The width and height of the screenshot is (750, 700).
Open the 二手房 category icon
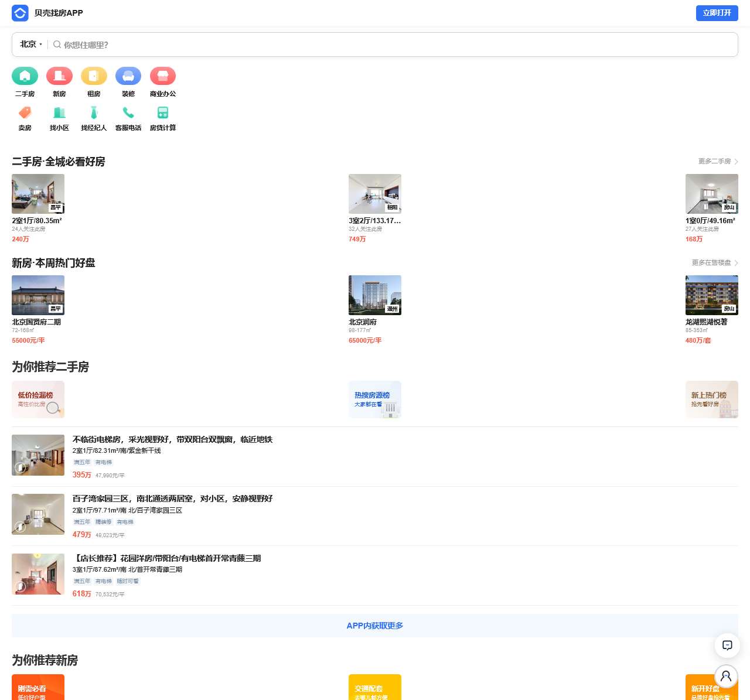click(25, 76)
